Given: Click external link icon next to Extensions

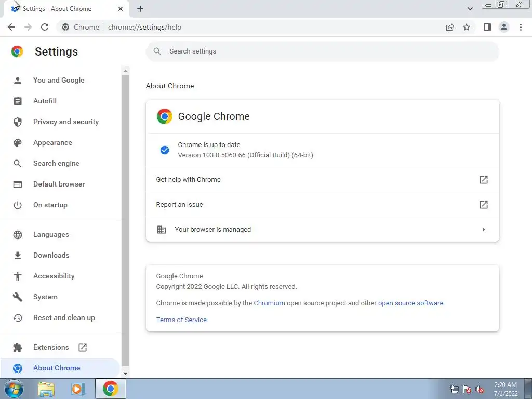Looking at the screenshot, I should [83, 347].
